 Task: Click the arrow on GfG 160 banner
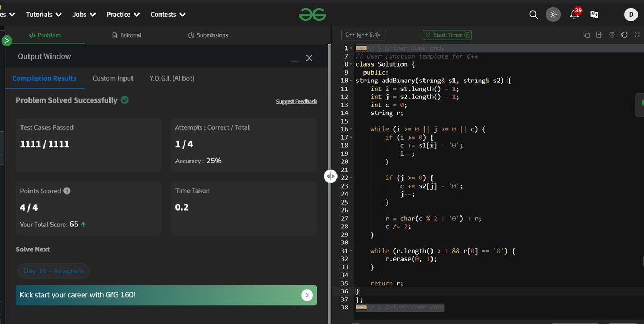tap(306, 294)
